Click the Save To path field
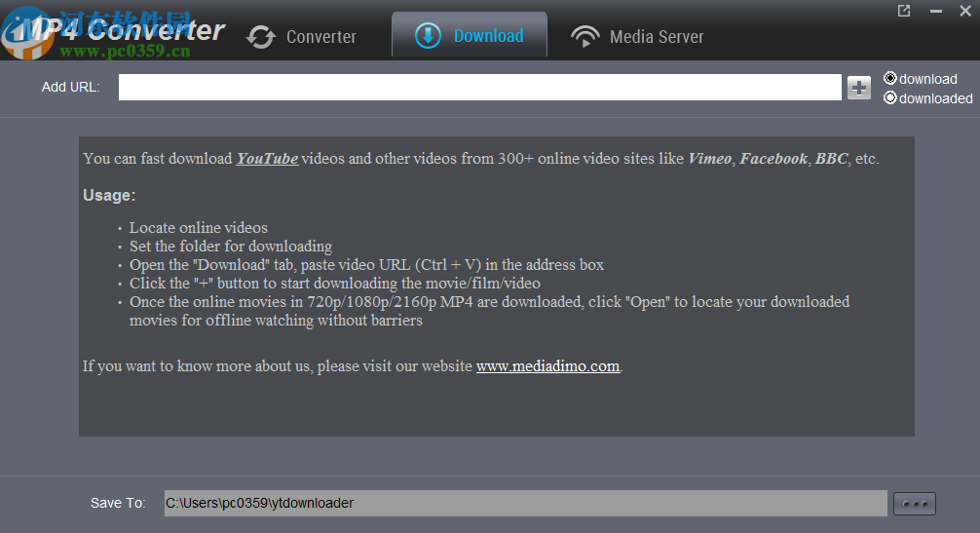 526,503
